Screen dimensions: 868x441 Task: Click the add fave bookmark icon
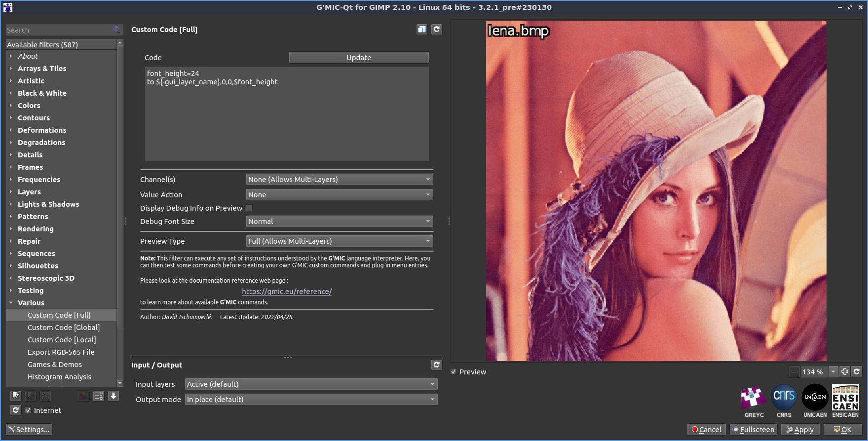point(16,396)
